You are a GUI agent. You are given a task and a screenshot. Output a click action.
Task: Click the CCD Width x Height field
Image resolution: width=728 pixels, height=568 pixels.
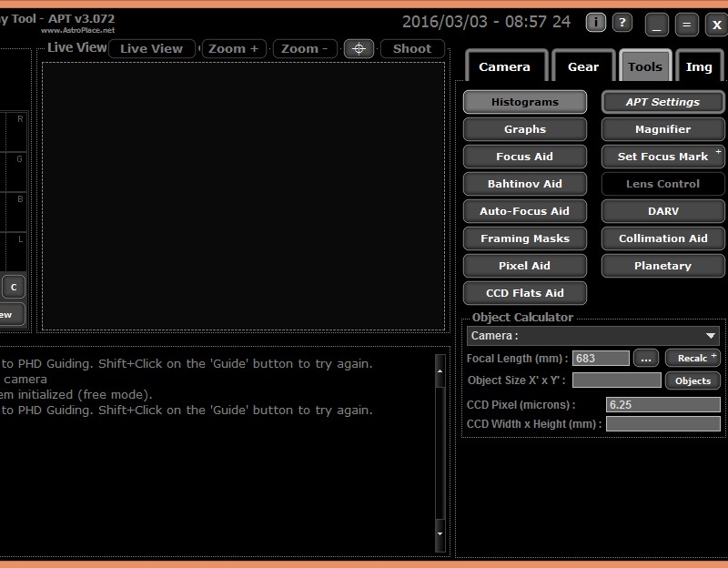pos(663,423)
